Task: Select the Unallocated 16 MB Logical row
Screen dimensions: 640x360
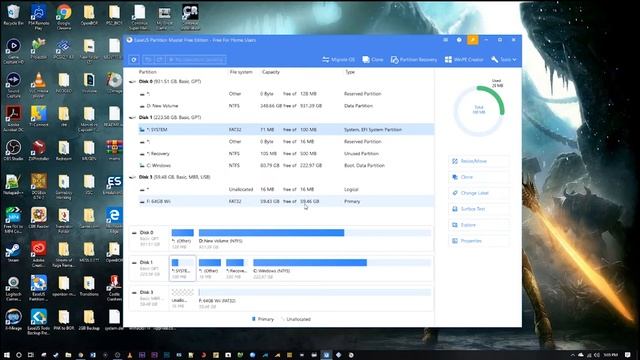Action: click(x=286, y=189)
